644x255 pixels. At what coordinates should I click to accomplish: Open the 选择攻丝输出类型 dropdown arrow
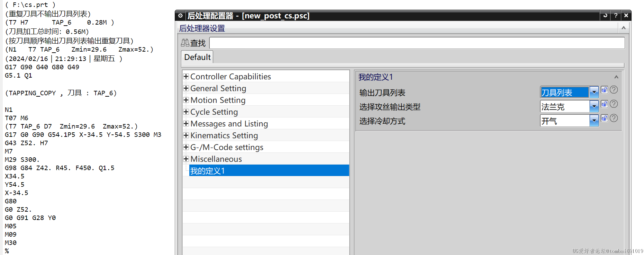tap(594, 106)
